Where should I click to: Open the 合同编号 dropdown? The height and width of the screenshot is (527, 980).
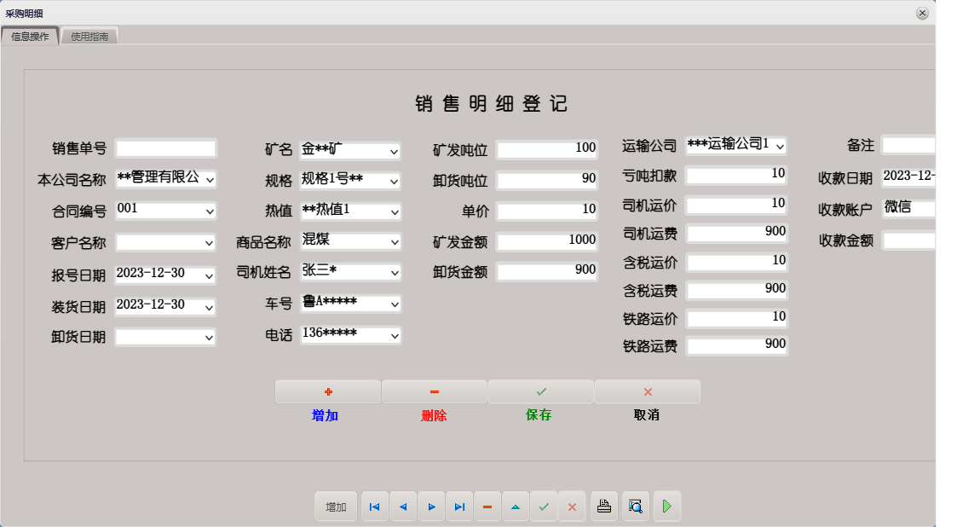click(209, 211)
